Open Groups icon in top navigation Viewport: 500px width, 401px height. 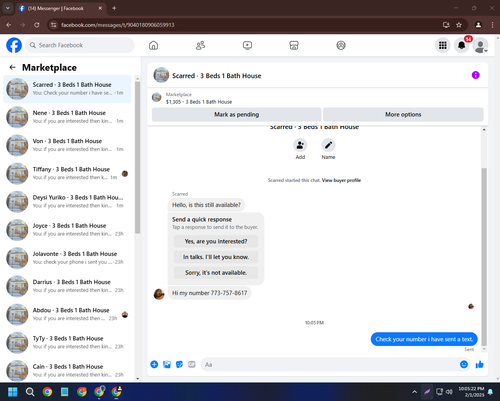tap(341, 45)
